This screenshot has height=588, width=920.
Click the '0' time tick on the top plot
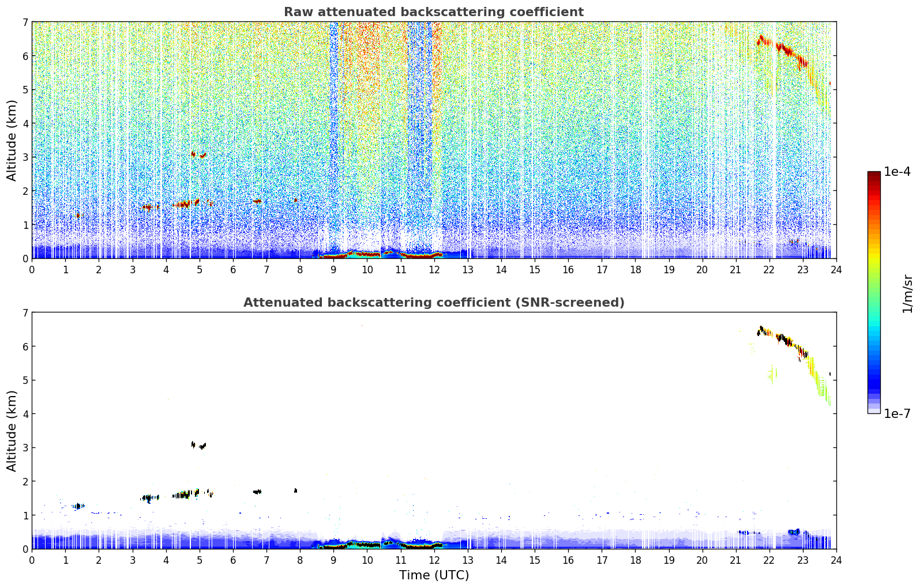point(32,270)
